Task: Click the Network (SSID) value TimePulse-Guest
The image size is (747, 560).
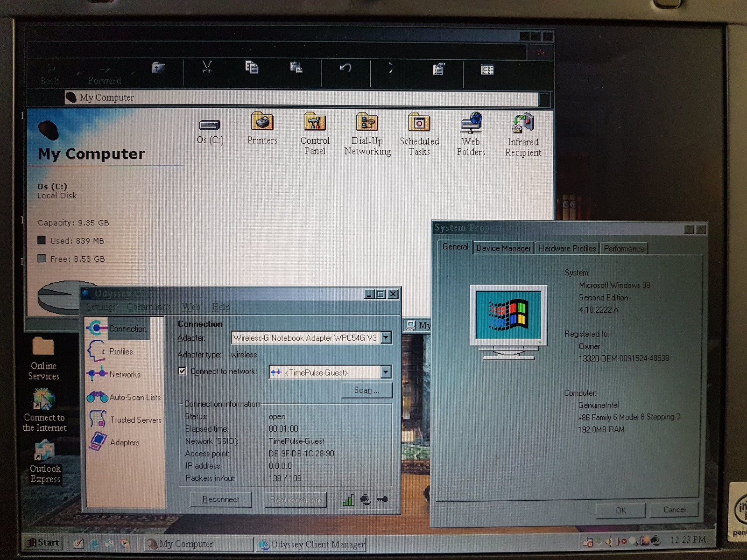Action: 296,441
